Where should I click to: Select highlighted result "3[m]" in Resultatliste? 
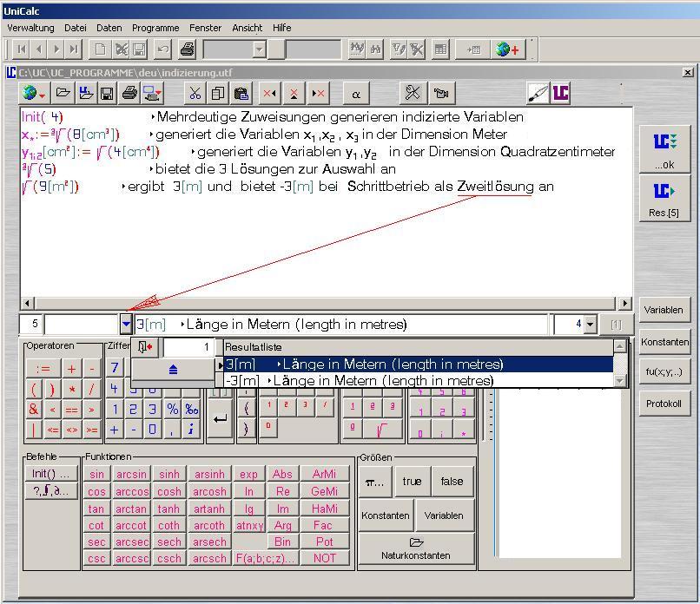click(x=419, y=364)
